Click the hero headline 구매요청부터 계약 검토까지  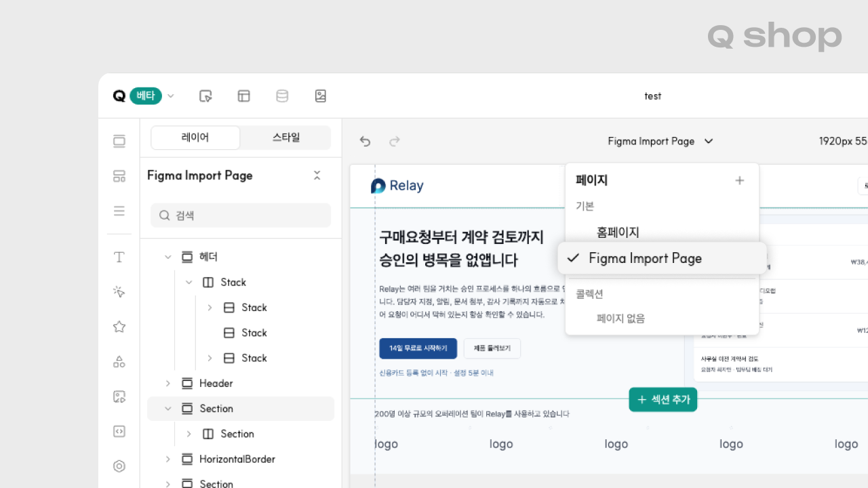(x=461, y=237)
